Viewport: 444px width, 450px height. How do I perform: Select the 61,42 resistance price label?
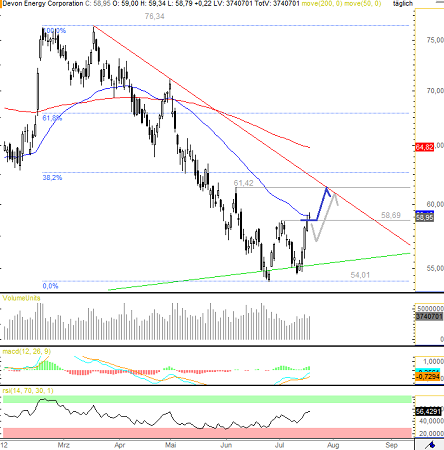(x=243, y=183)
